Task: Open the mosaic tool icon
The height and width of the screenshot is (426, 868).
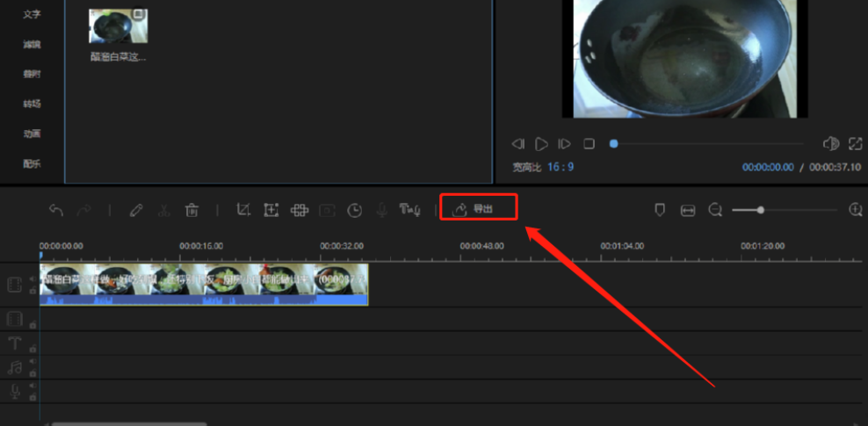Action: coord(299,210)
